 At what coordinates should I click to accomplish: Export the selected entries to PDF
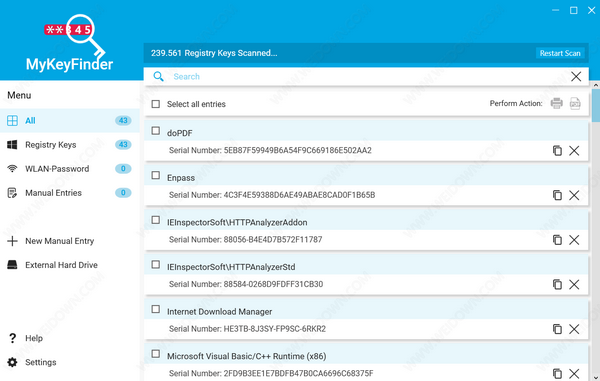[x=575, y=103]
